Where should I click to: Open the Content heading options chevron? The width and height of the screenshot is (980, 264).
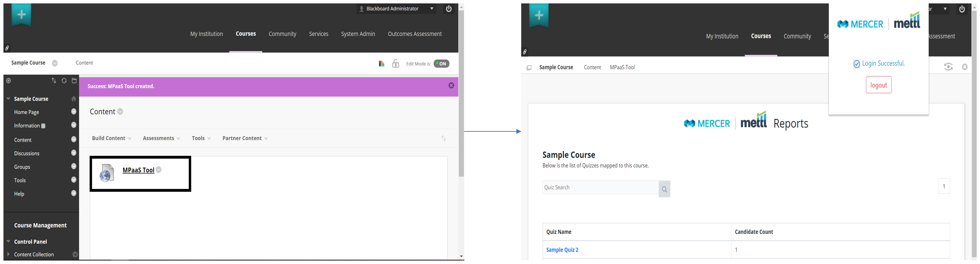[120, 112]
